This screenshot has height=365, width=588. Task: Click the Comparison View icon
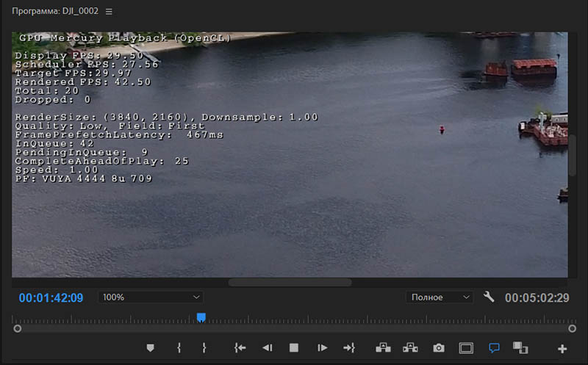(x=520, y=348)
